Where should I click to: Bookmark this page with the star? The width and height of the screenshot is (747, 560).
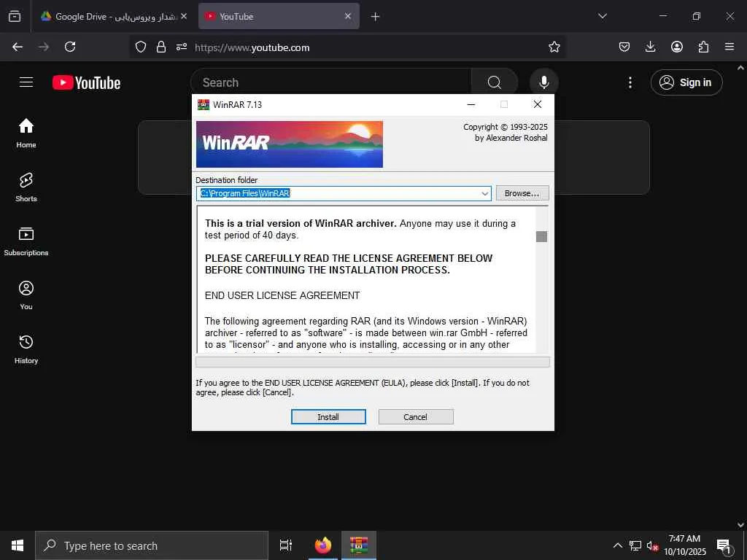coord(554,47)
